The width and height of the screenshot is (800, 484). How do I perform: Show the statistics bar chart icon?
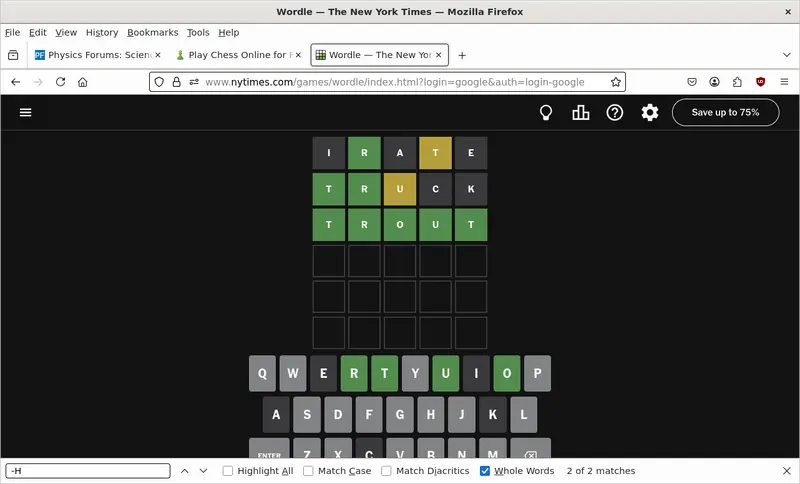(x=581, y=113)
